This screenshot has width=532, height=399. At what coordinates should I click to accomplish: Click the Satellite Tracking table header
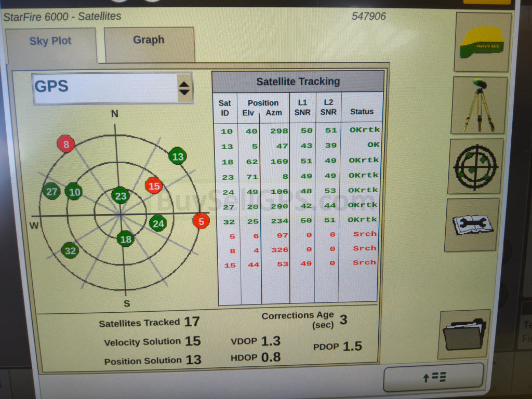point(298,82)
